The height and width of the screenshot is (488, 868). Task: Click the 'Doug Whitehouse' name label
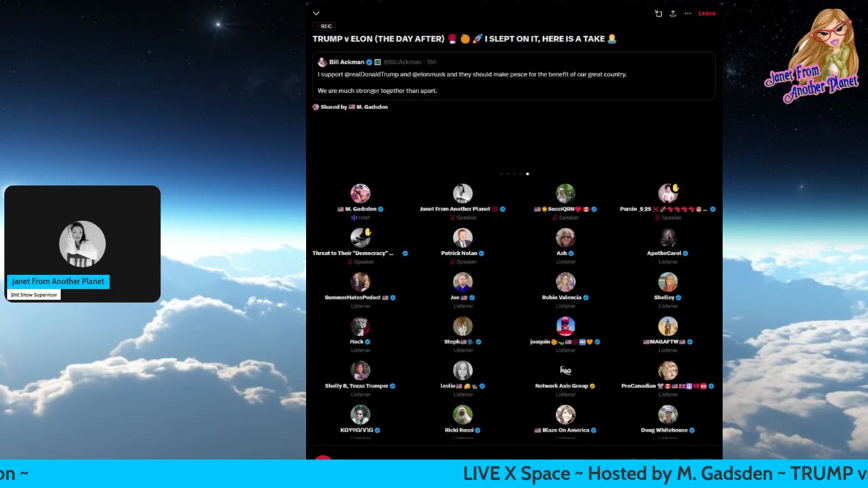[x=664, y=430]
